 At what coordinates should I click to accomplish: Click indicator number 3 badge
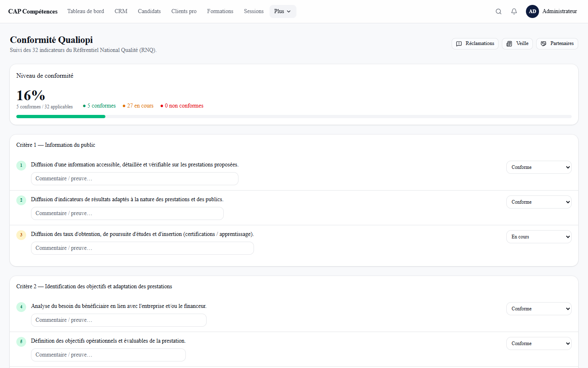[21, 235]
